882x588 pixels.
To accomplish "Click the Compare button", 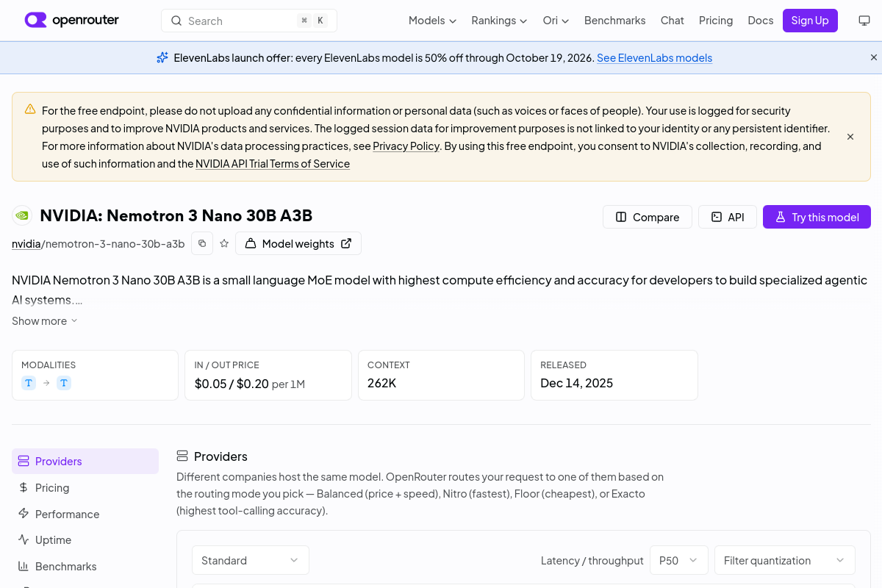I will tap(648, 217).
